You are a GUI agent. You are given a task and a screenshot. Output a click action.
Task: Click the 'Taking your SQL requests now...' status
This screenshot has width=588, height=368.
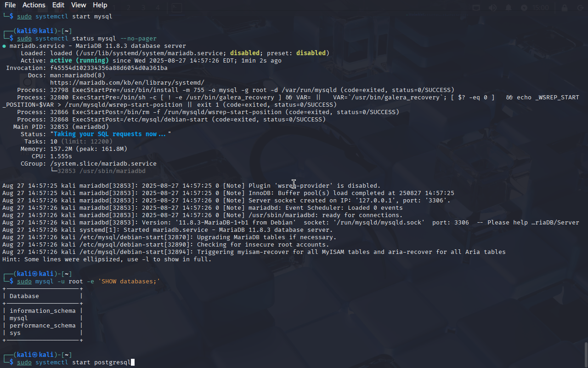(111, 134)
